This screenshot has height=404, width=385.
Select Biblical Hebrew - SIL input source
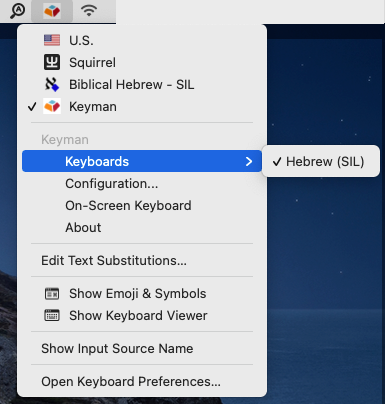(142, 84)
